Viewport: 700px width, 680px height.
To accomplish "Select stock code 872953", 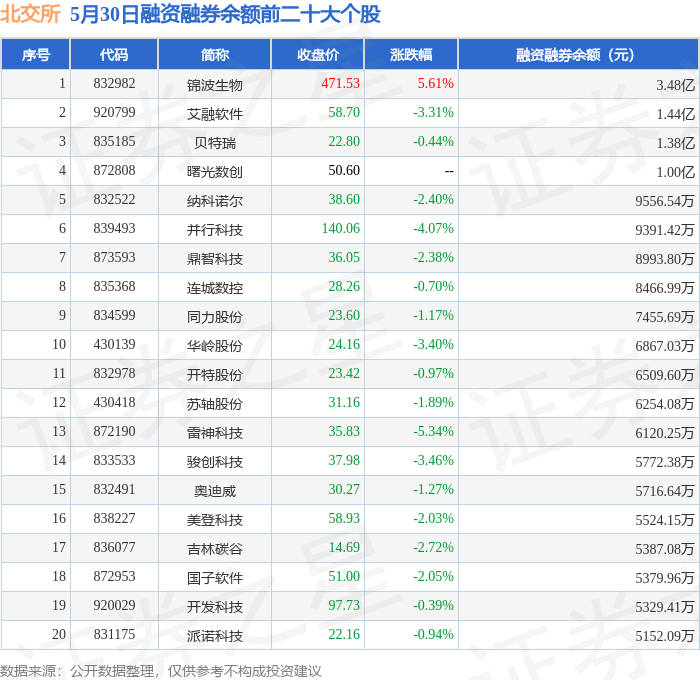I will coord(114,576).
